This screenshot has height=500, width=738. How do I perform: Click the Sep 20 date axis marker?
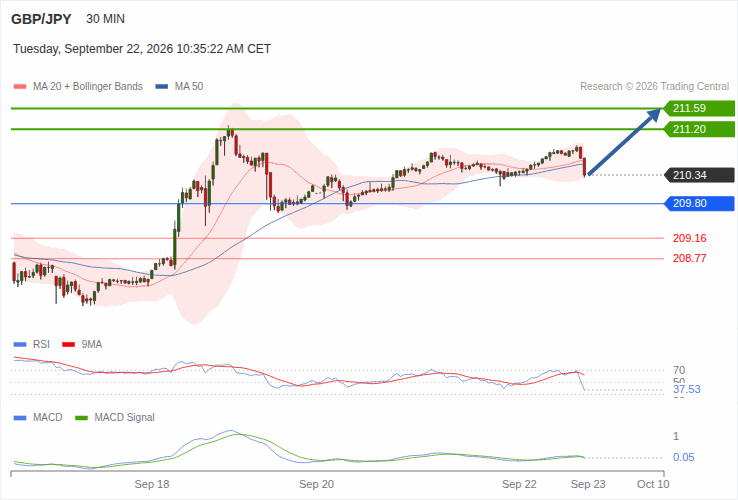click(316, 484)
